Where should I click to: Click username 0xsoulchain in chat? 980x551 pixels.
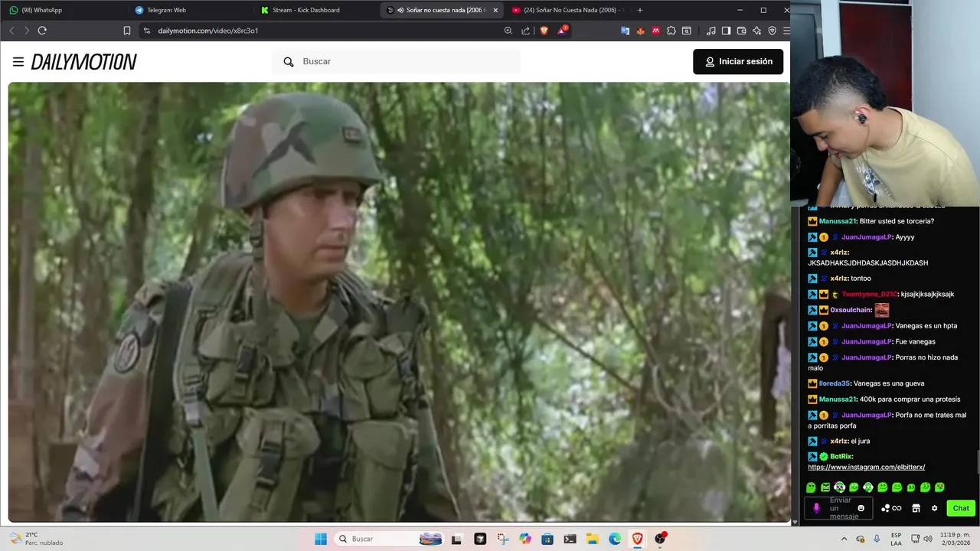[851, 310]
